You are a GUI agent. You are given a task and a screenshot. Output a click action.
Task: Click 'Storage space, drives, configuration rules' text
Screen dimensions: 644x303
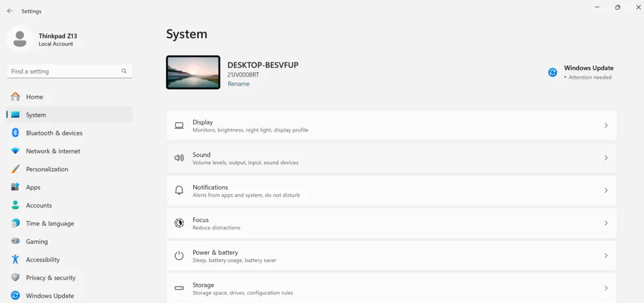(x=243, y=293)
